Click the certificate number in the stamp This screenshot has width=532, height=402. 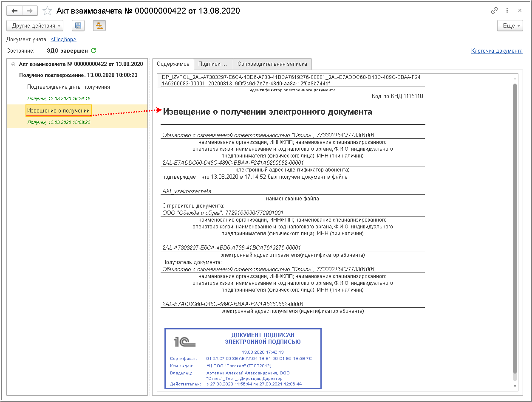[259, 359]
